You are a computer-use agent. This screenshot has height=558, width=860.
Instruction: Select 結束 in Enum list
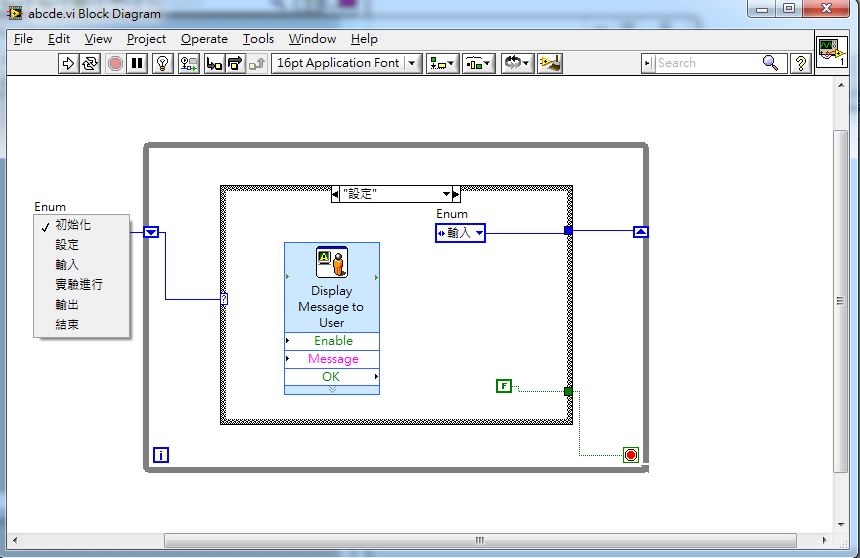82,324
